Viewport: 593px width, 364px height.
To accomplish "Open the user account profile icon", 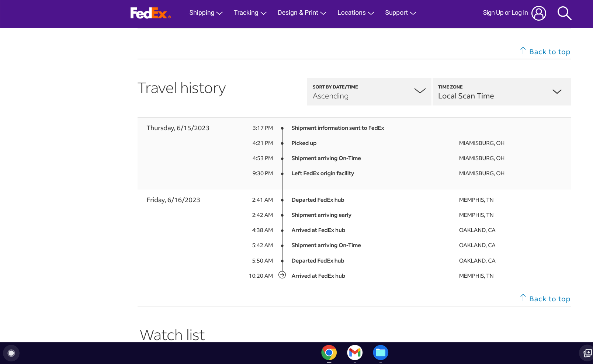I will click(x=538, y=13).
